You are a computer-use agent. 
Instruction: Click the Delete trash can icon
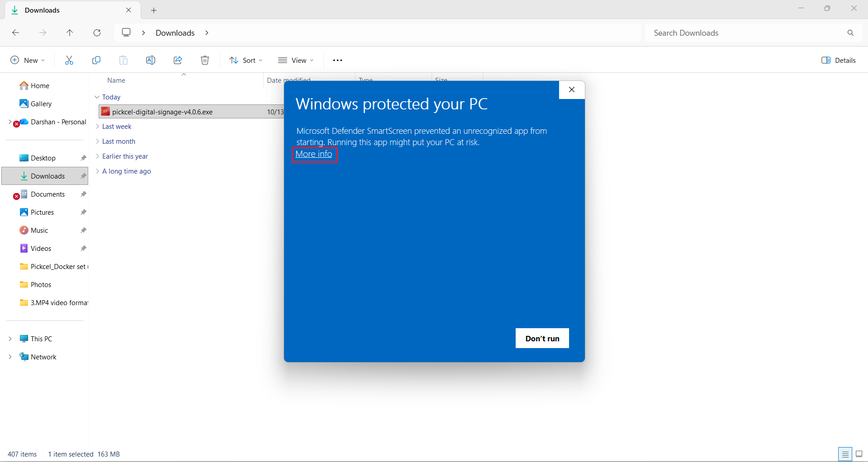(x=205, y=60)
